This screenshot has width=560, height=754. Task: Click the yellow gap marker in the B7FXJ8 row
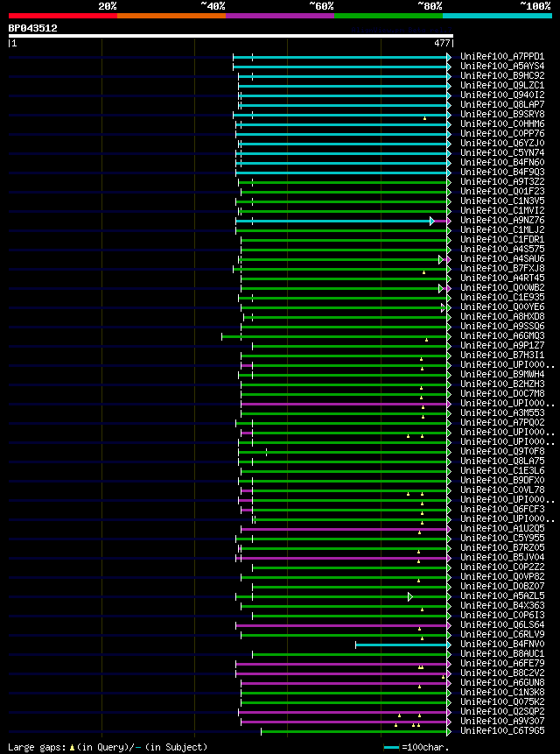point(423,272)
